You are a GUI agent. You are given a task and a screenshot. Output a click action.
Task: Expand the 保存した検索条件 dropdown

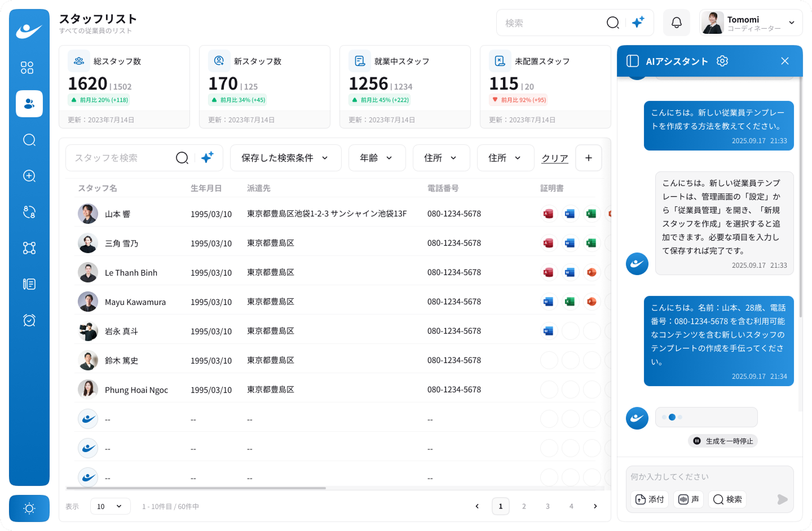(x=285, y=158)
